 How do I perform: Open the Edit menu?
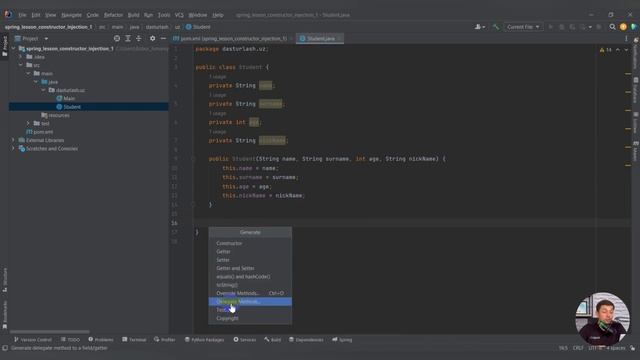point(36,15)
